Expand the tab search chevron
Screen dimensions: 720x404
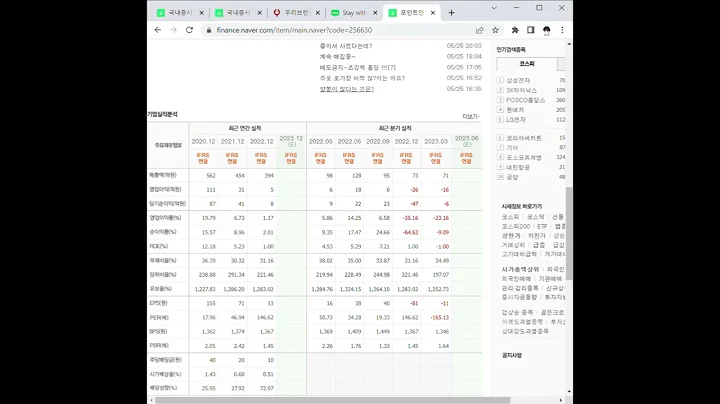(494, 8)
